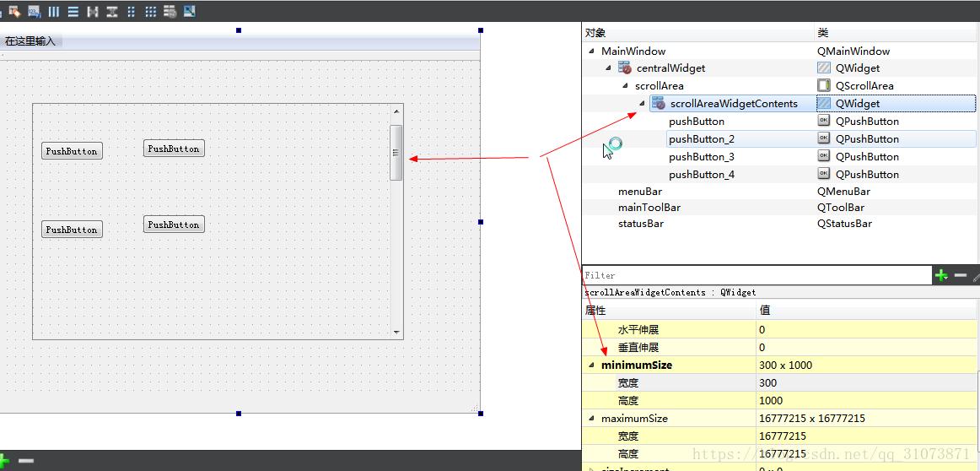
Task: Apply vertical splitter layout from the toolbar
Action: (111, 12)
